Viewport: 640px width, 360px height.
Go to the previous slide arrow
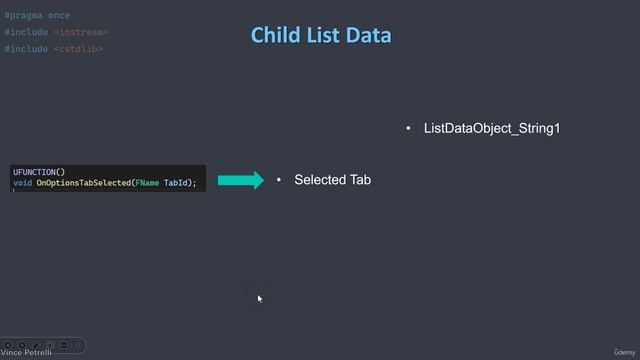[x=8, y=345]
